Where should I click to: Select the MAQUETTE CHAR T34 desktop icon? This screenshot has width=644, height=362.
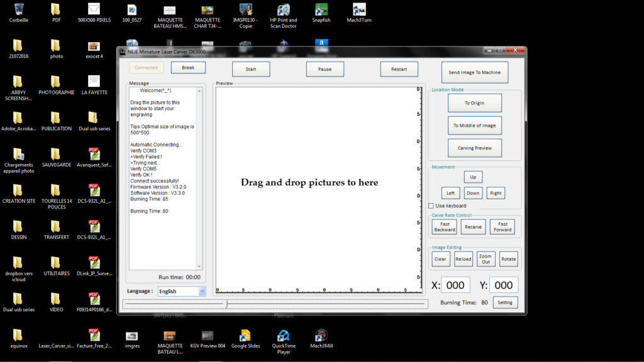[x=208, y=16]
